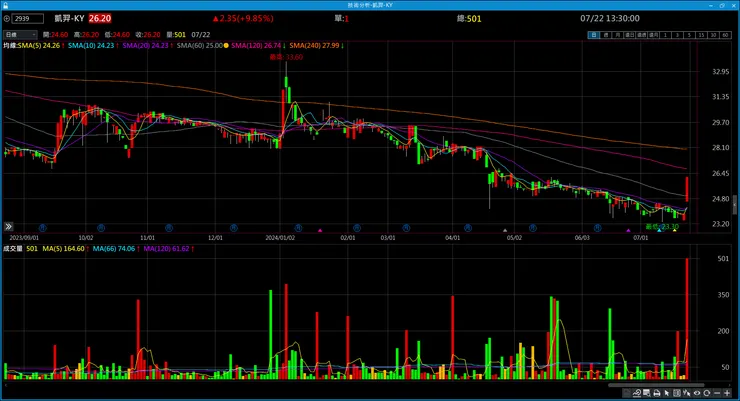Click the yellow dot after SMA(60)
The width and height of the screenshot is (740, 401).
(x=226, y=46)
